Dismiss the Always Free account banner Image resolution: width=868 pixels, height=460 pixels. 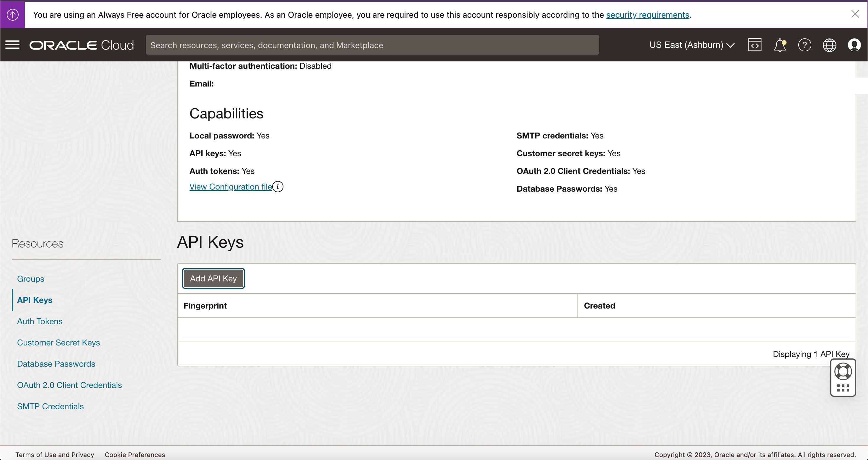(x=855, y=14)
